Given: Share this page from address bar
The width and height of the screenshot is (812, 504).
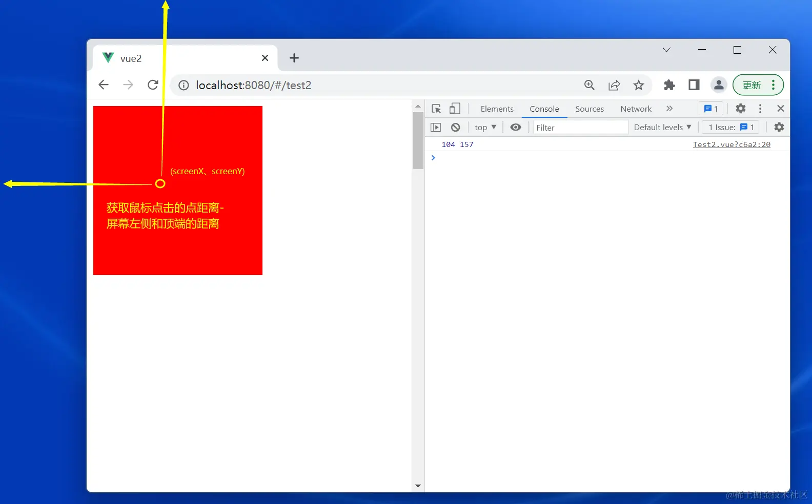Looking at the screenshot, I should coord(614,85).
